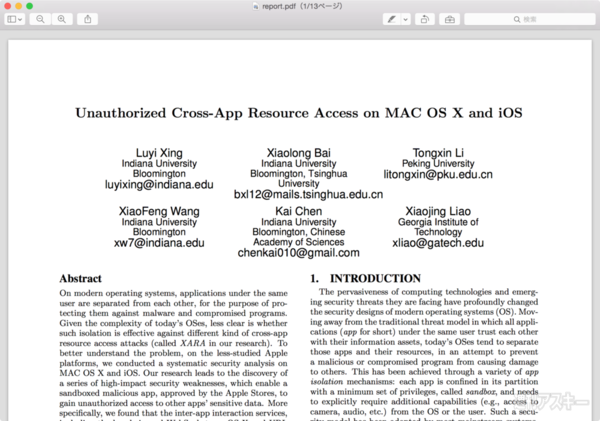This screenshot has width=600, height=421.
Task: Rotate the page with rotate button
Action: (425, 19)
